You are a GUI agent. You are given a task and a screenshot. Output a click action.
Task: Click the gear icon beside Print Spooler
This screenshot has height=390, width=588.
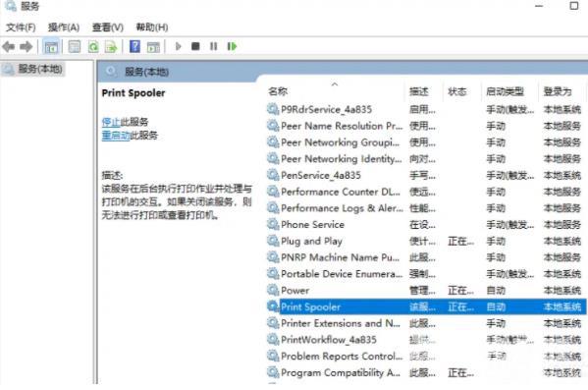273,306
